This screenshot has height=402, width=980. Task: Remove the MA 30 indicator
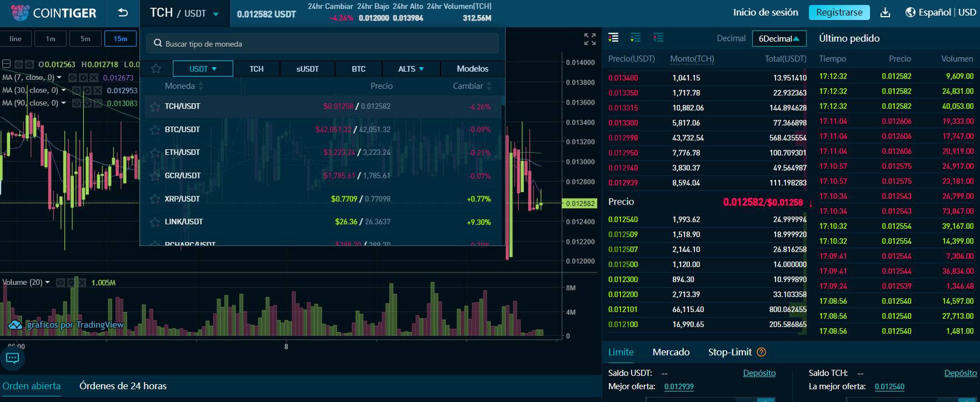point(98,91)
